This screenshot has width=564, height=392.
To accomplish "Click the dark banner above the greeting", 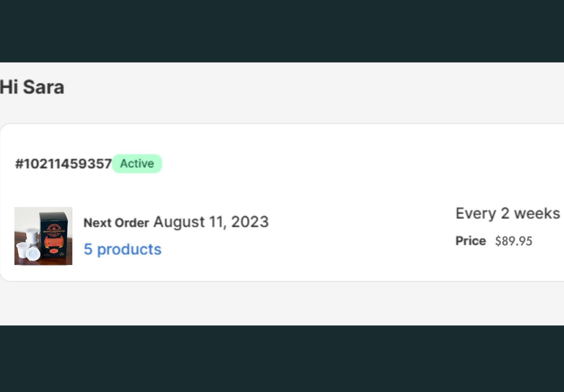I will pos(282,31).
